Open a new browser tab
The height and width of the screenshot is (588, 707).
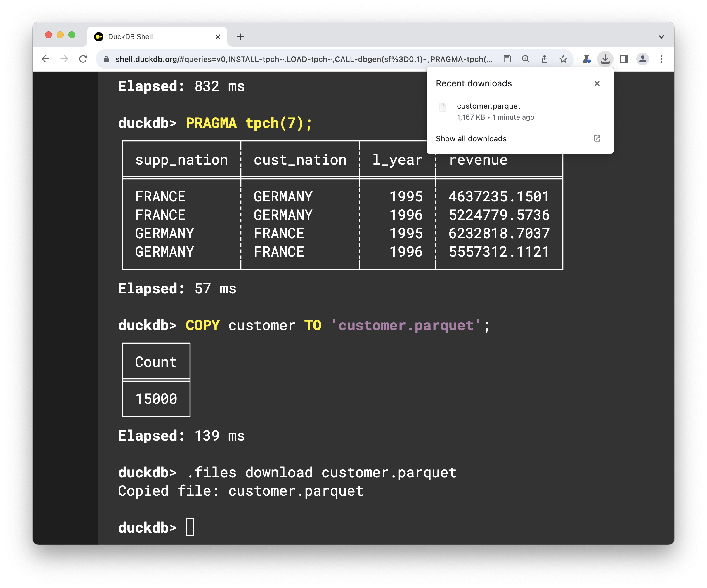pos(240,37)
